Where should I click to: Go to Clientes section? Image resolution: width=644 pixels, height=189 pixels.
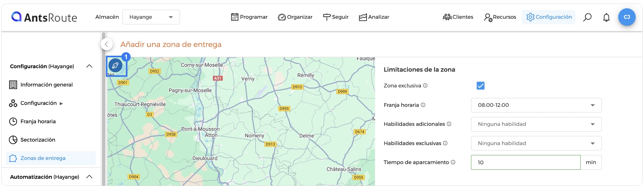(458, 17)
